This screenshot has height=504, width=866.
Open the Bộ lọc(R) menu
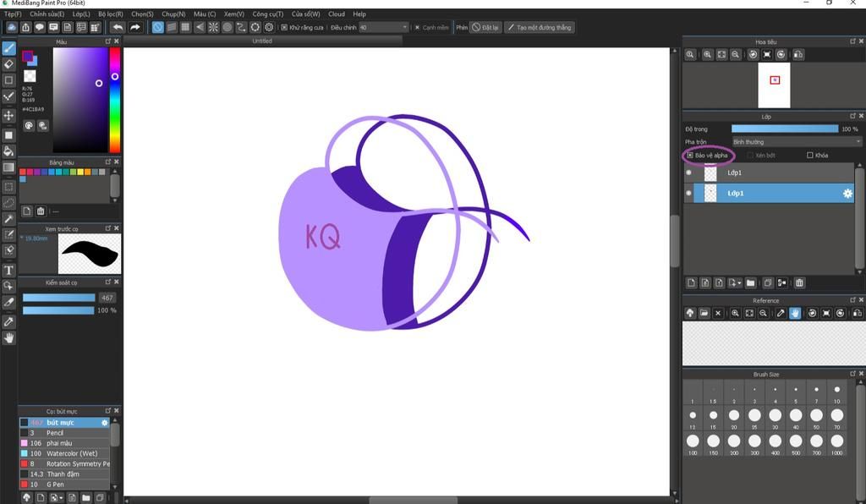point(111,14)
